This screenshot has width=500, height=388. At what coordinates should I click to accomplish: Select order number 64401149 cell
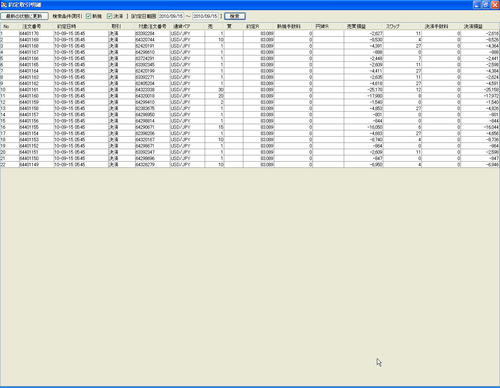point(36,165)
